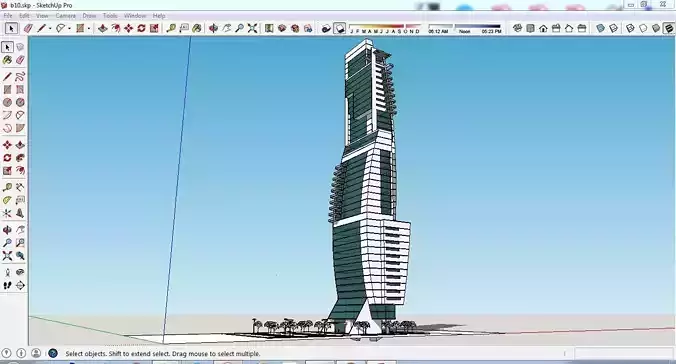Screen dimensions: 676x364
Task: Select the Dimension tool
Action: (20, 187)
